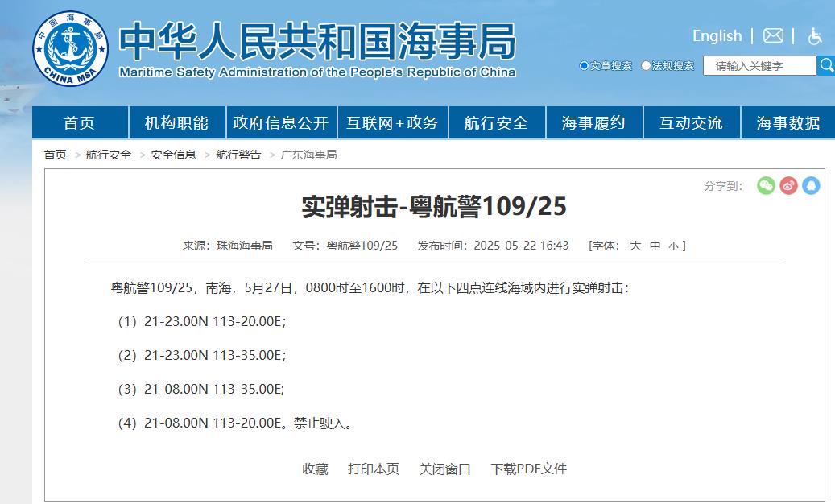Open the 航行安全 navigation menu
Screen dimensions: 835x504
pyautogui.click(x=496, y=123)
